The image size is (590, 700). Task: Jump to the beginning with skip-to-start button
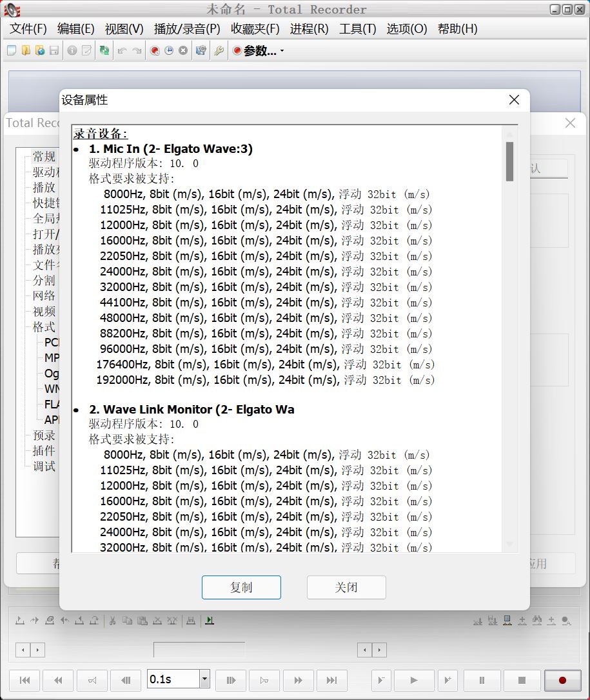tap(25, 680)
